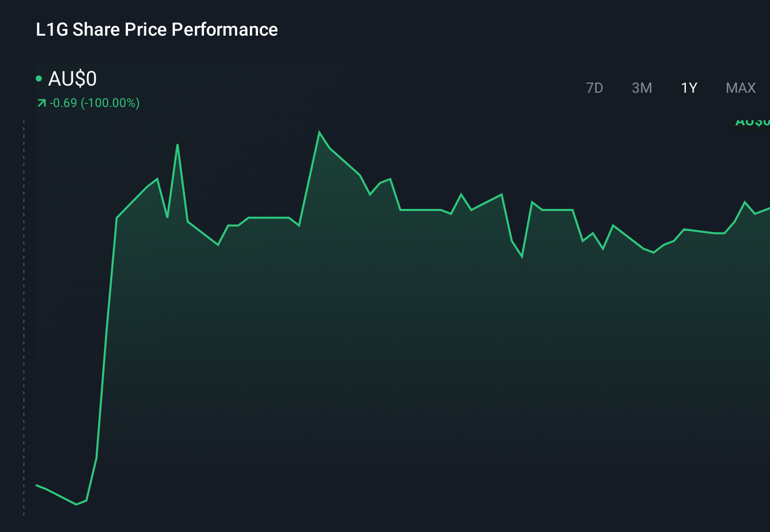Show the MAX price history

pos(740,88)
